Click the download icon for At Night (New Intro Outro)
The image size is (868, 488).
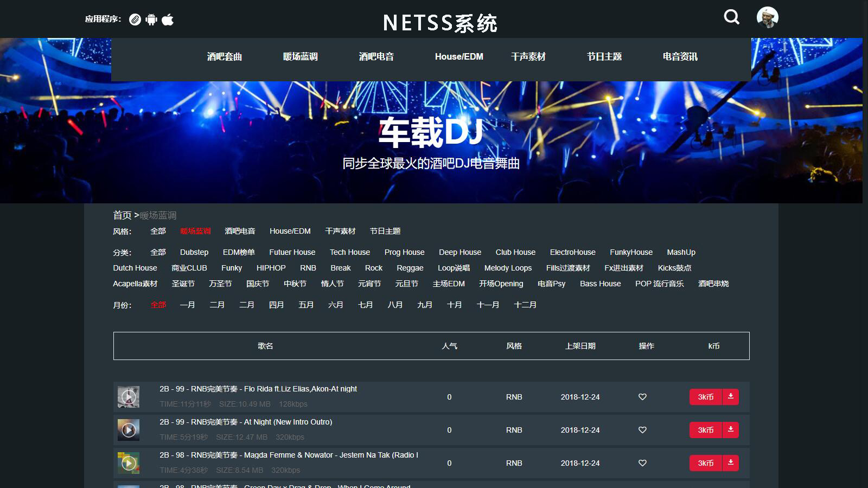tap(731, 429)
